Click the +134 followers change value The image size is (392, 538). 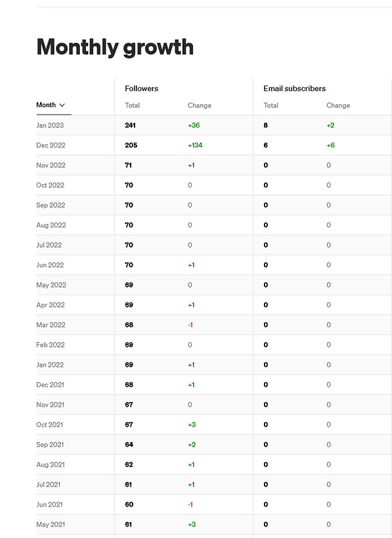pyautogui.click(x=194, y=145)
